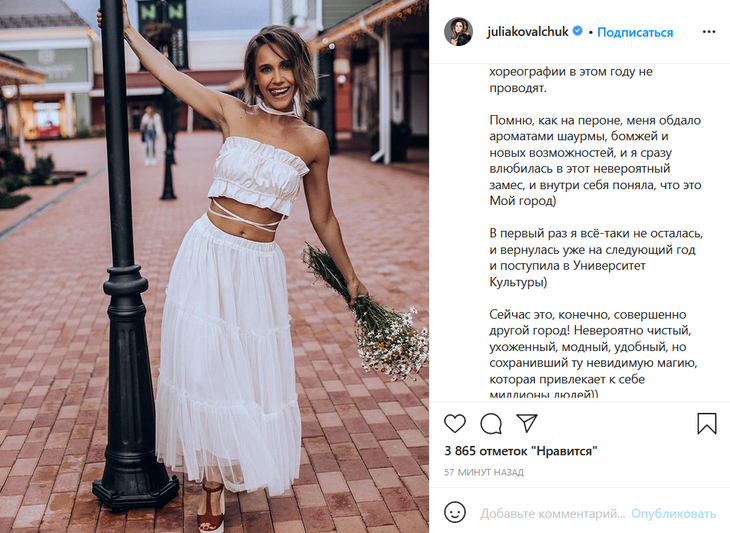The height and width of the screenshot is (533, 730).
Task: Click caption paragraph starting with Помню
Action: click(595, 161)
